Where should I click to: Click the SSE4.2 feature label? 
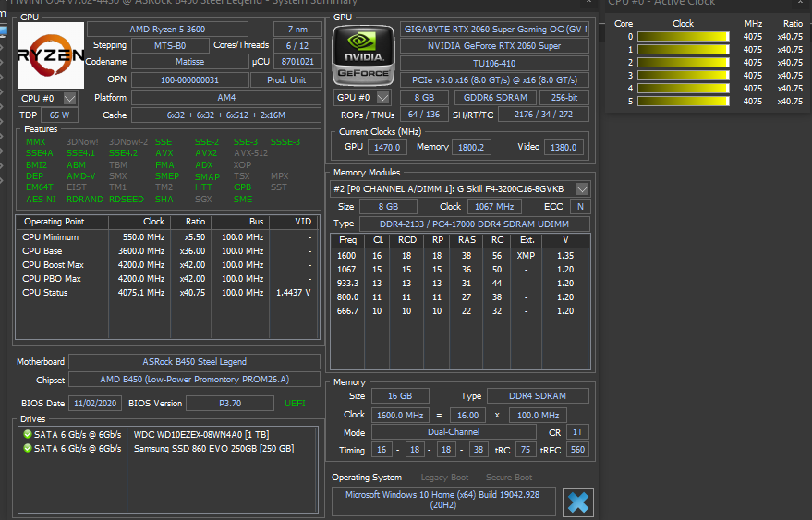click(x=123, y=152)
